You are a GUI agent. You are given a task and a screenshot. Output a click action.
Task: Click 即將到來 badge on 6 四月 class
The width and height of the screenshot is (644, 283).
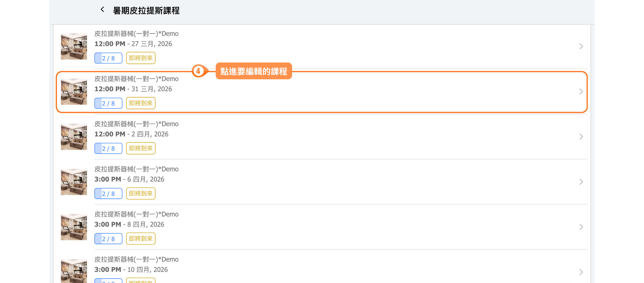pos(141,193)
